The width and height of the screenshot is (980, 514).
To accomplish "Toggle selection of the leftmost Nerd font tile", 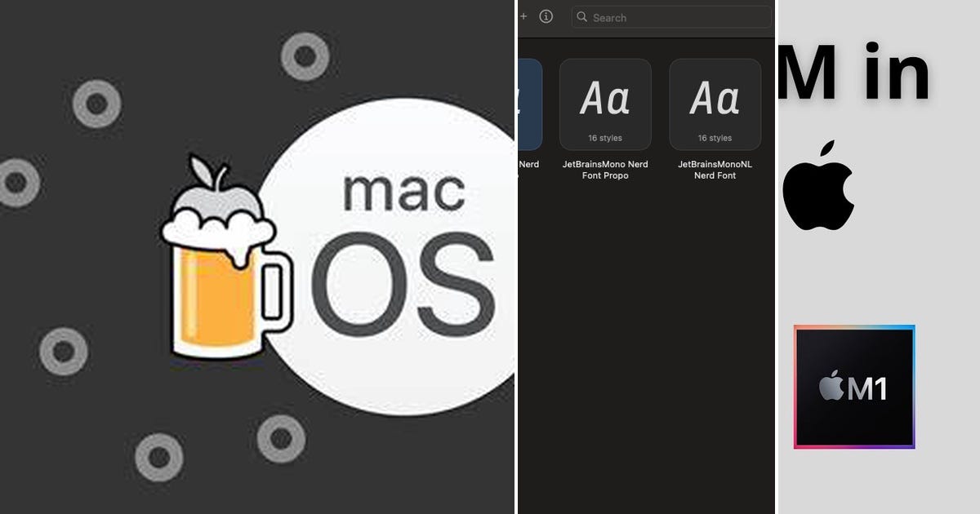I will click(527, 102).
